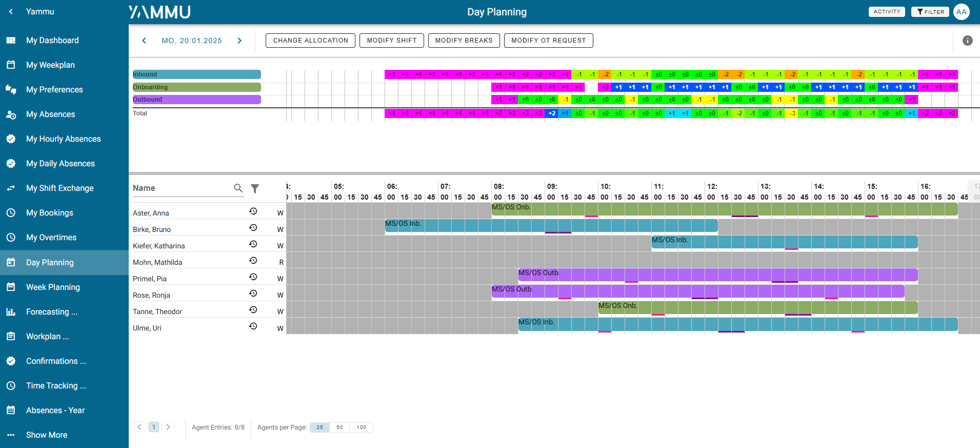Open history icon for Mohn, Mathilda
Image resolution: width=980 pixels, height=448 pixels.
pyautogui.click(x=253, y=261)
